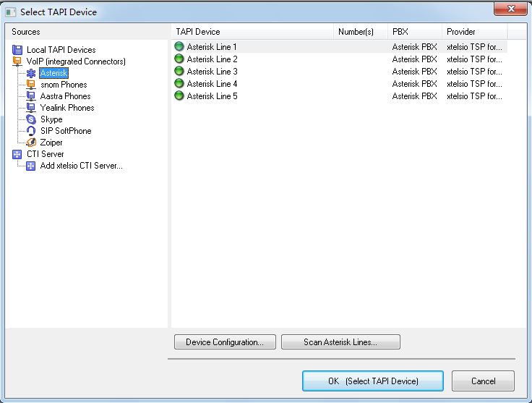Screen dimensions: 532x403
Task: Select Asterisk Line 1 device row
Action: (339, 46)
